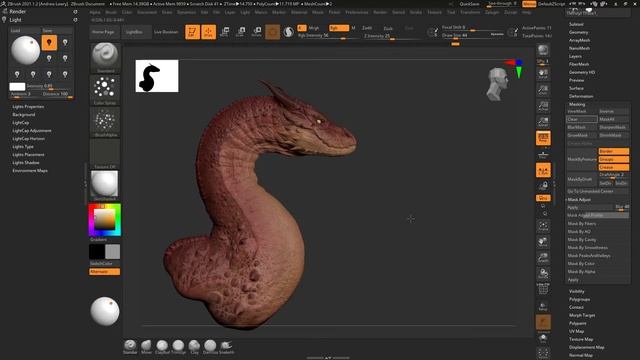Click the Actual size icon
640x360 pixels.
(x=543, y=106)
